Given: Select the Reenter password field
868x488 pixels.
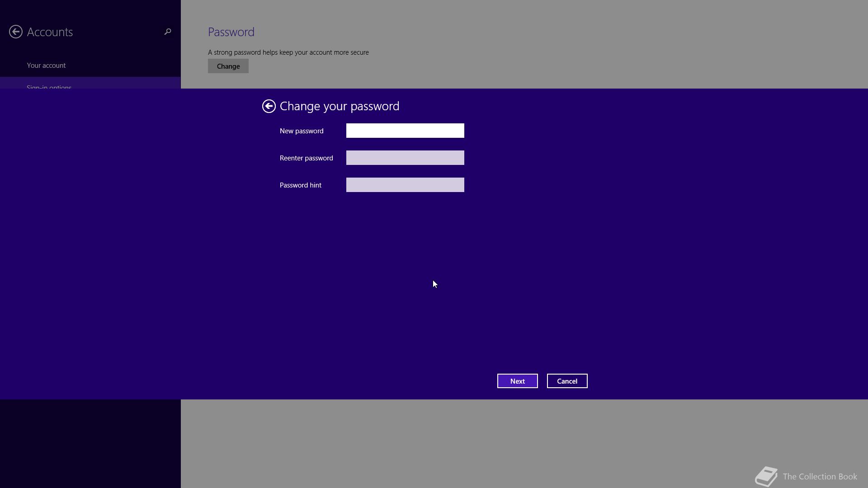Looking at the screenshot, I should point(405,158).
